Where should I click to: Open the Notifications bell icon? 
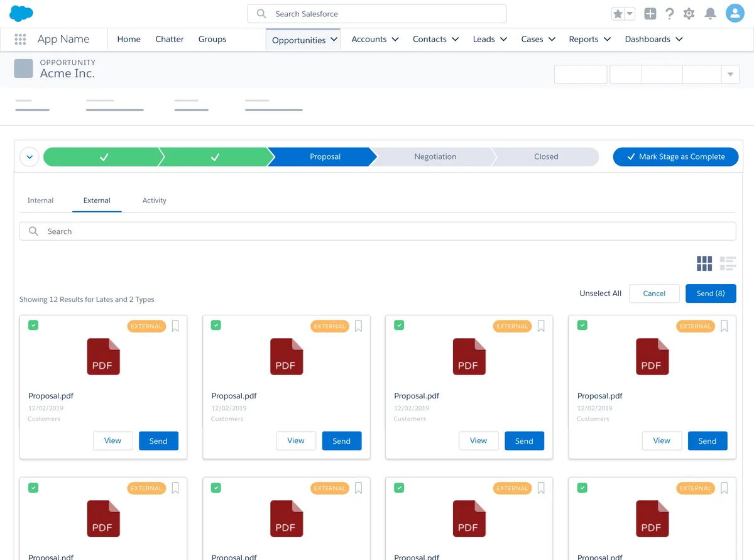(710, 14)
